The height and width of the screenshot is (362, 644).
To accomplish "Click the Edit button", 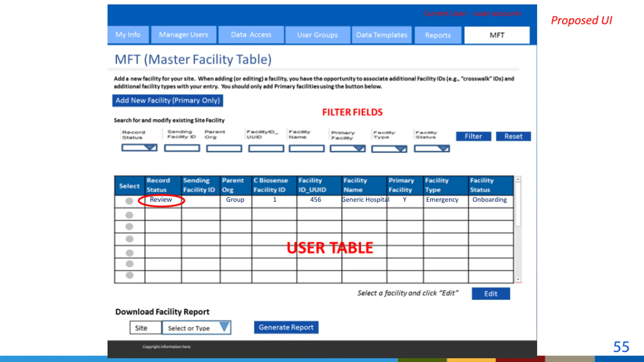I will tap(491, 294).
